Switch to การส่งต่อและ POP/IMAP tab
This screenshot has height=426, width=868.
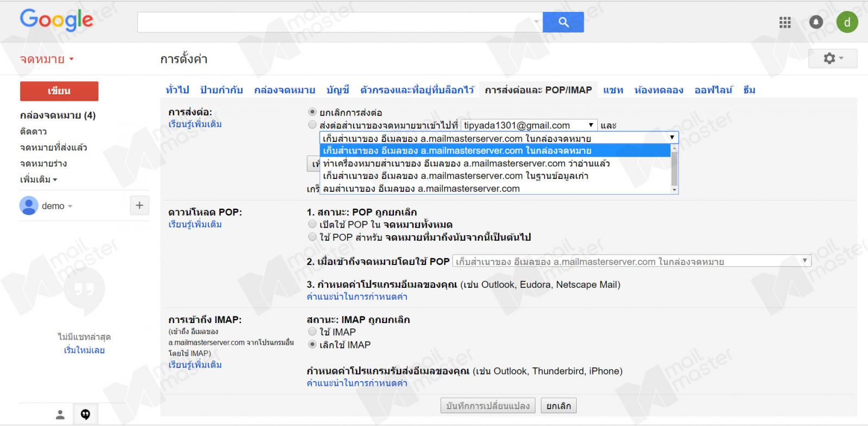click(538, 90)
